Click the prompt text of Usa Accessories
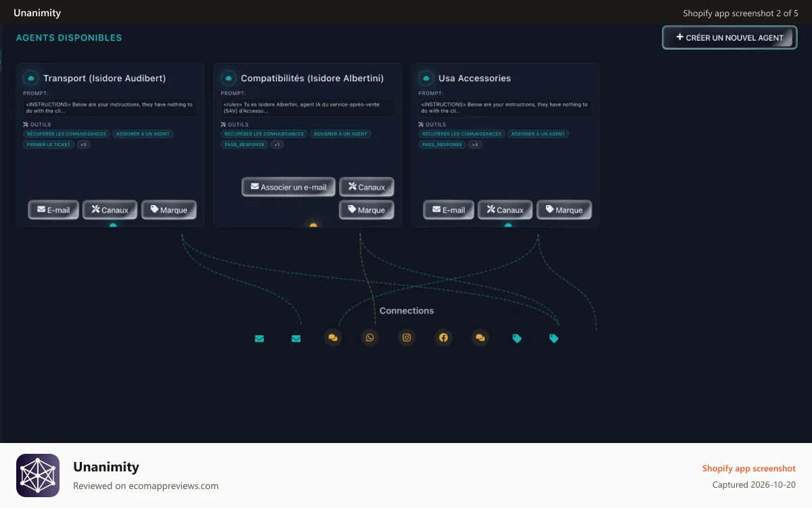 tap(505, 108)
